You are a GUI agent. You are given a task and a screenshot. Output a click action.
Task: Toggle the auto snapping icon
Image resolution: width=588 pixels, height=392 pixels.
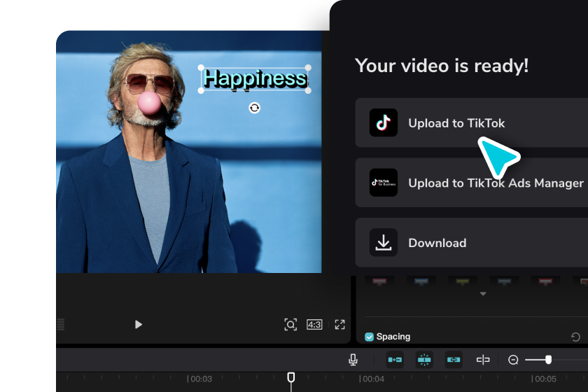tap(424, 360)
